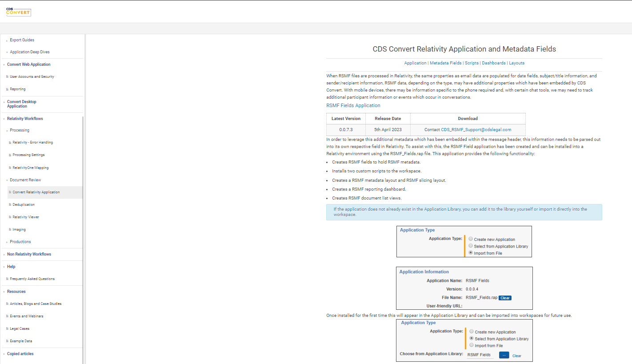Collapse the Relativity Workflows section

coord(4,119)
